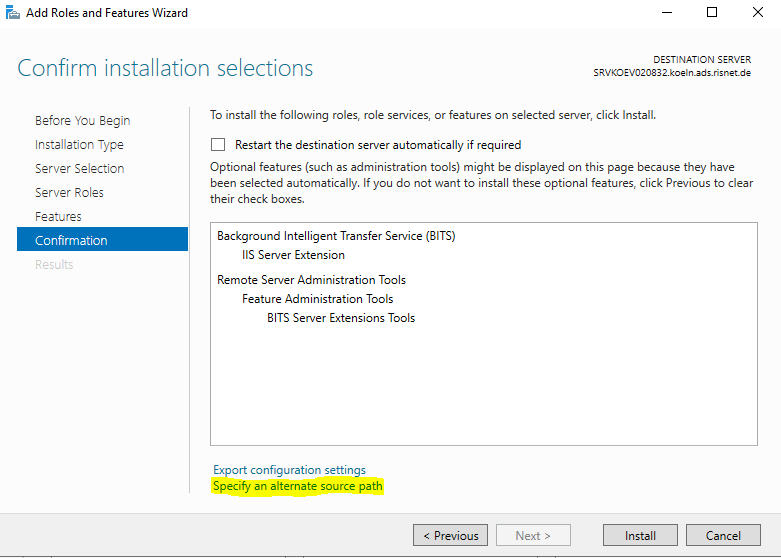
Task: Go to Installation Type step
Action: [79, 144]
